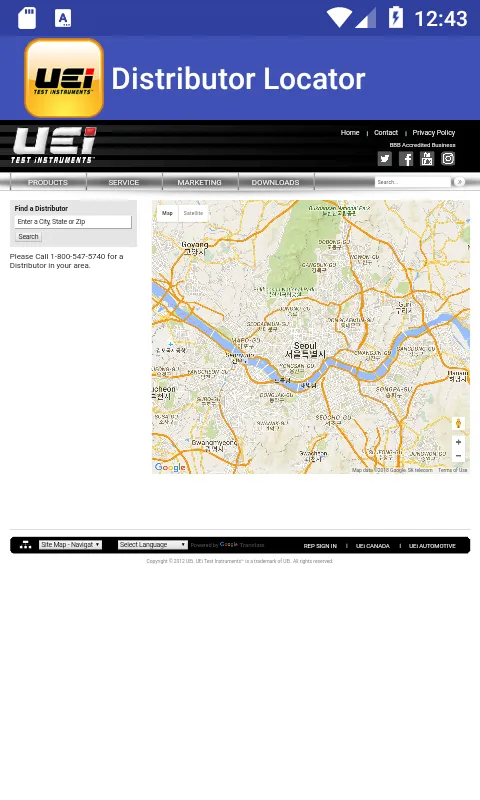480x800 pixels.
Task: Open the REP SIGN IN link
Action: point(320,546)
